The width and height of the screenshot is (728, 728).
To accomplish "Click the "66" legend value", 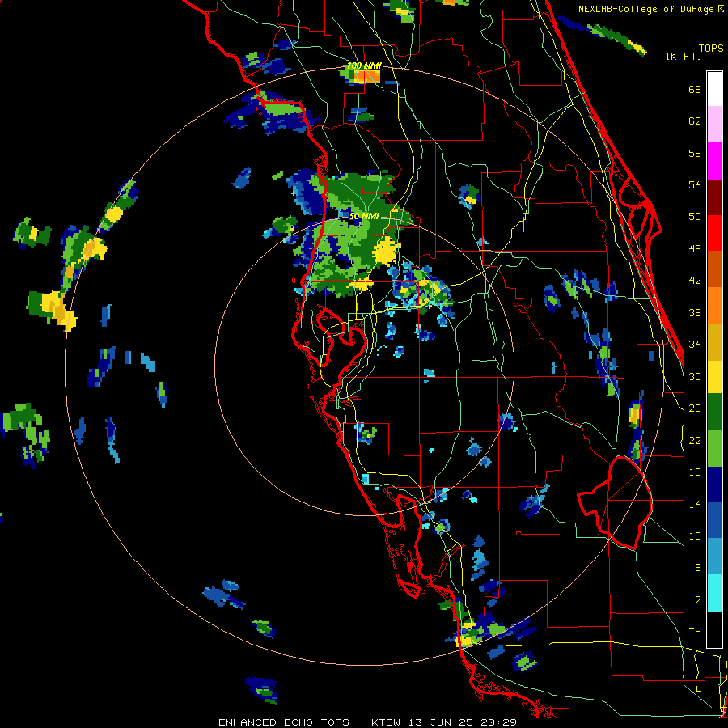I will point(695,90).
